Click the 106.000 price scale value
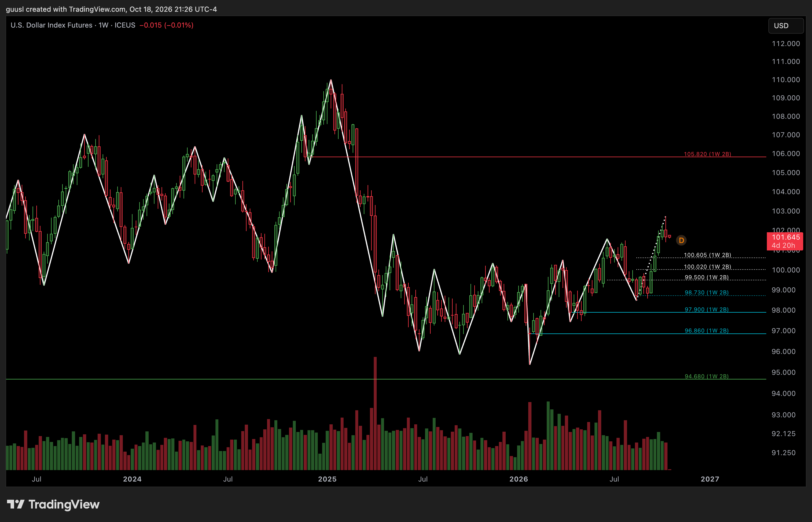Image resolution: width=812 pixels, height=522 pixels. 786,154
